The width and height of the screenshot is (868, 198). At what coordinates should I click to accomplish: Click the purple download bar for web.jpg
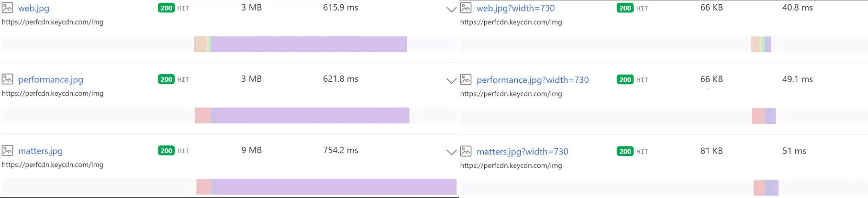tap(309, 44)
